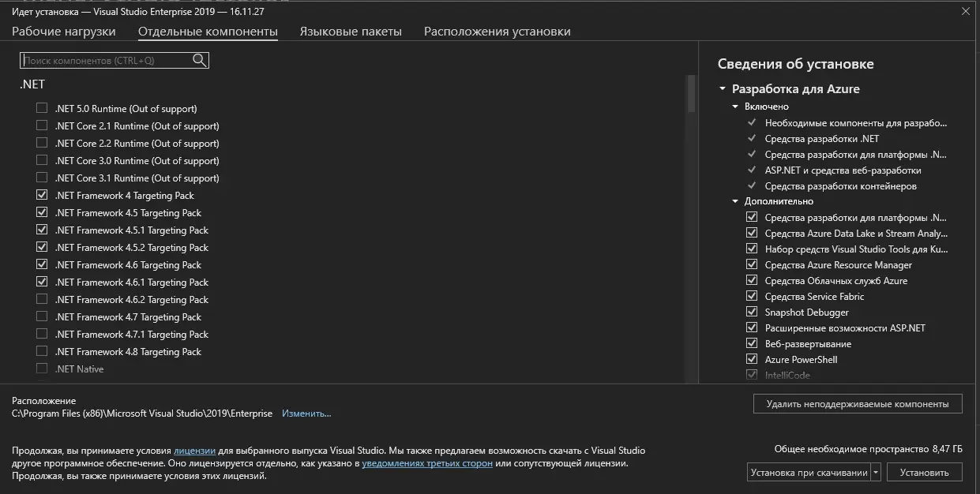Disable Azure PowerShell component
980x494 pixels.
click(x=752, y=360)
